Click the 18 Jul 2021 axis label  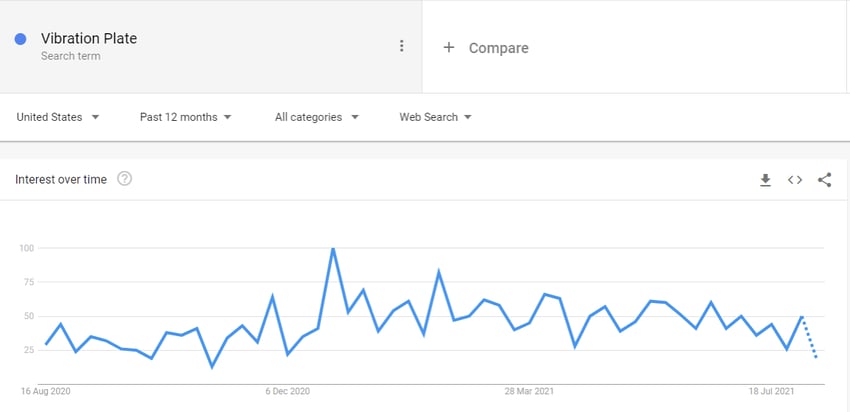(x=771, y=391)
